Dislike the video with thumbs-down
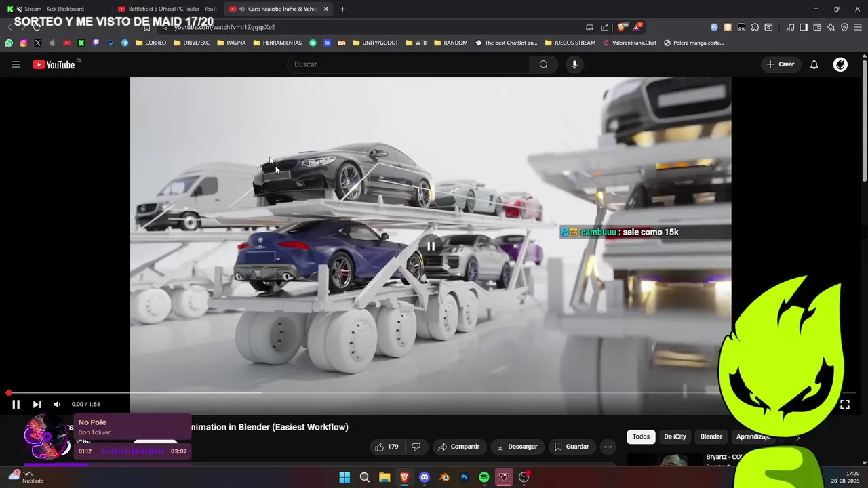 [416, 447]
